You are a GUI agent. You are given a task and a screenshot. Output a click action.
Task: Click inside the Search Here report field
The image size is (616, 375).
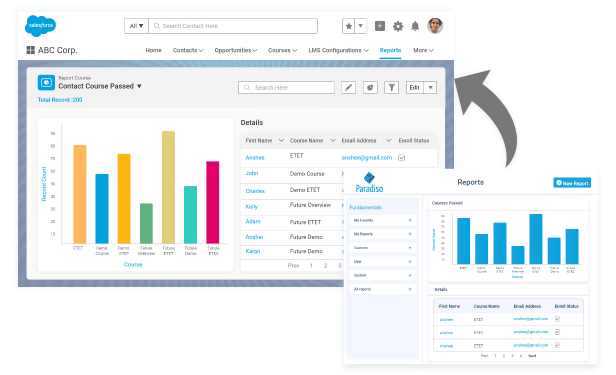pos(286,88)
